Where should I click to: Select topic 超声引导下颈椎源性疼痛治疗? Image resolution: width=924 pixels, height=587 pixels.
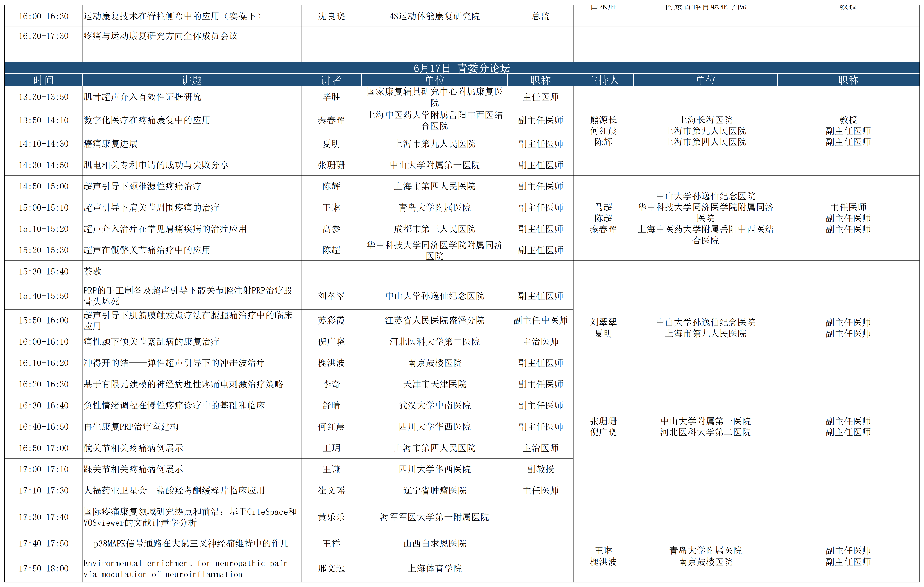click(142, 186)
